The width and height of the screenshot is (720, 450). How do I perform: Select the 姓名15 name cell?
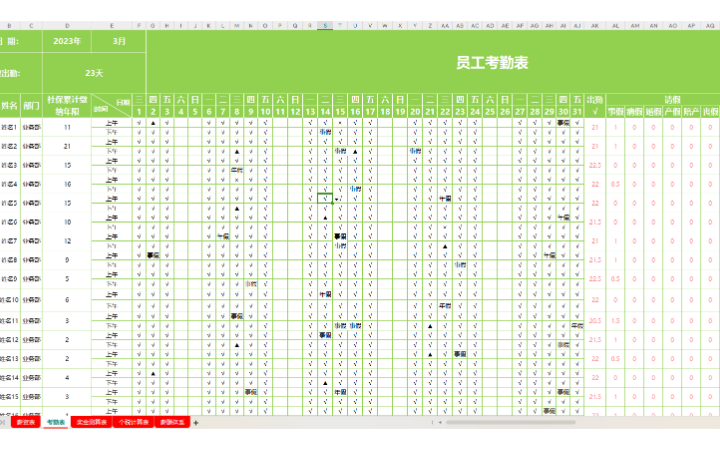pos(9,396)
